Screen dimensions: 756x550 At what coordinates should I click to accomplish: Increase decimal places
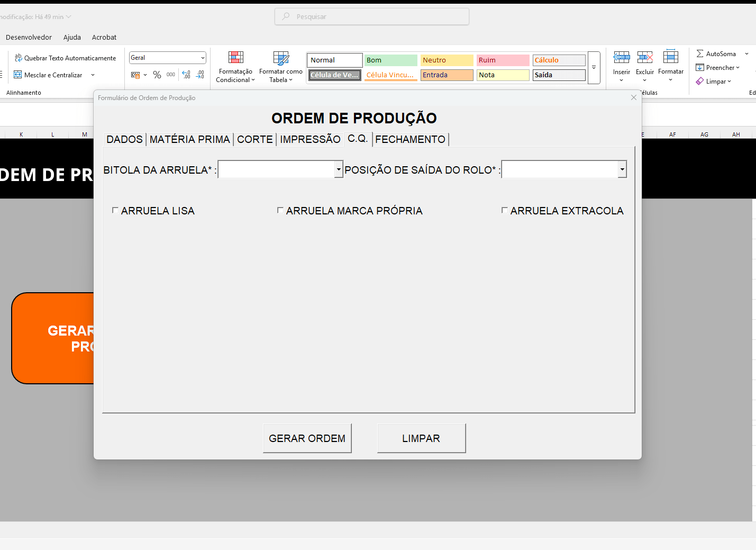pyautogui.click(x=186, y=75)
